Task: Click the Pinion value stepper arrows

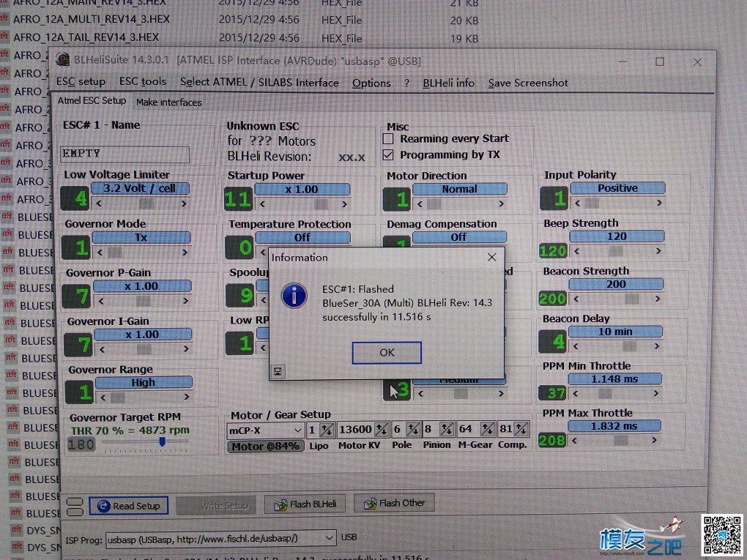Action: (447, 430)
